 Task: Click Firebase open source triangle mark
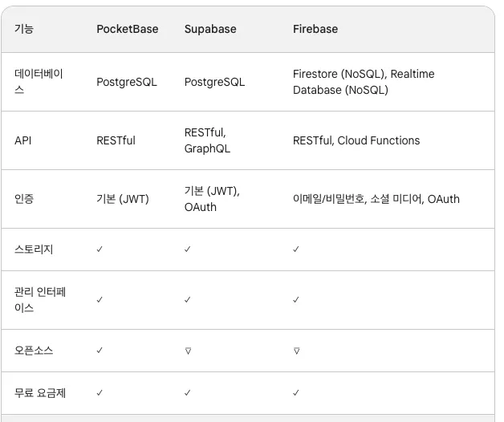[x=296, y=351]
